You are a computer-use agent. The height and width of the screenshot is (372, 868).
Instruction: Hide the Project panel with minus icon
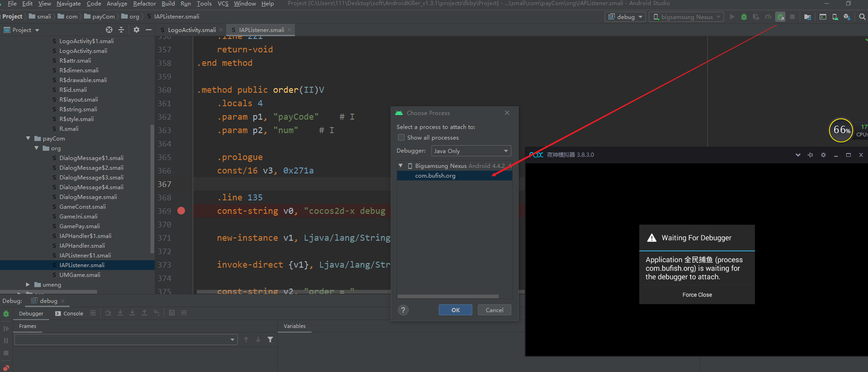tap(149, 30)
